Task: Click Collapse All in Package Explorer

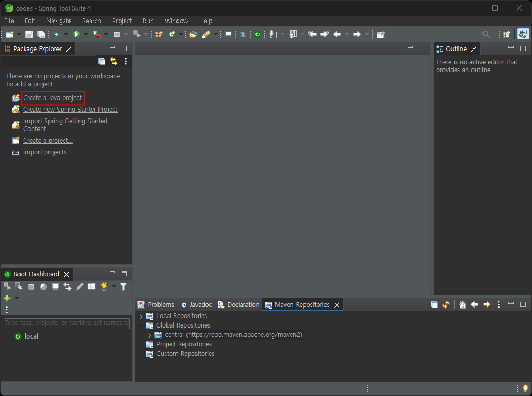Action: coord(102,61)
